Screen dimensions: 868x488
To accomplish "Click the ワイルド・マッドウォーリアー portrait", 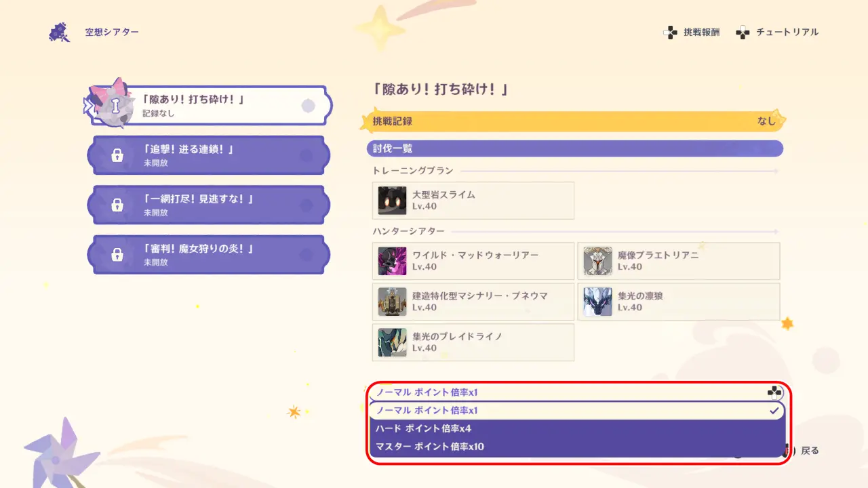I will 393,262.
